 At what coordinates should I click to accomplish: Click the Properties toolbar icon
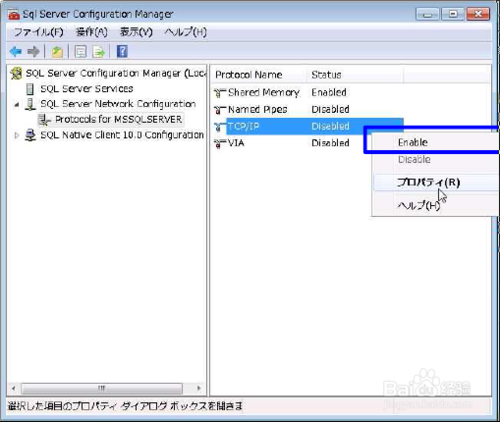pyautogui.click(x=80, y=52)
